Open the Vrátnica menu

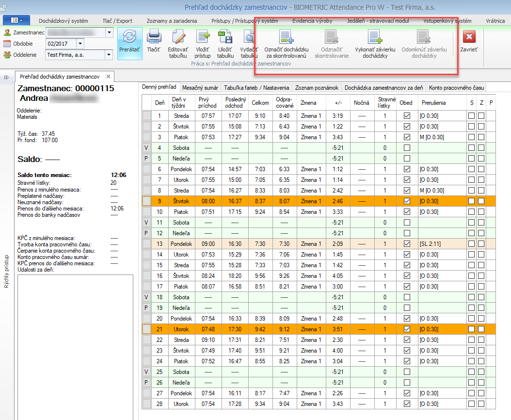click(x=495, y=21)
